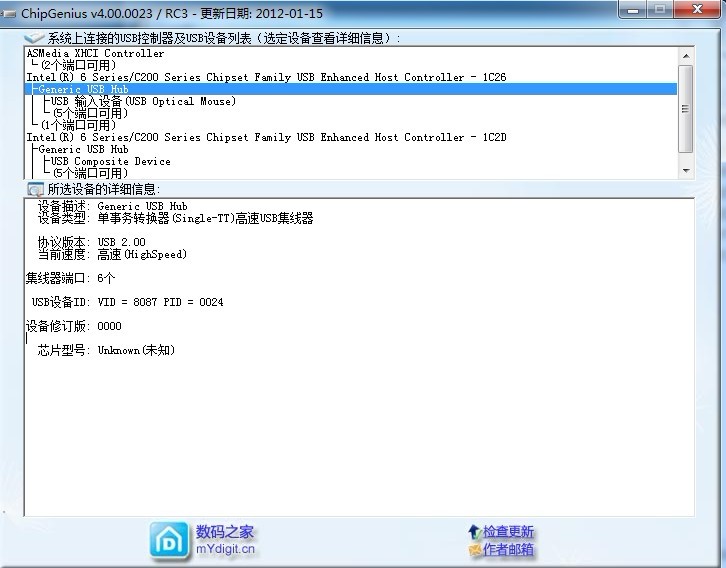Select the highlighted Generic USB Hub entry
Screen dimensions: 726x568
83,89
